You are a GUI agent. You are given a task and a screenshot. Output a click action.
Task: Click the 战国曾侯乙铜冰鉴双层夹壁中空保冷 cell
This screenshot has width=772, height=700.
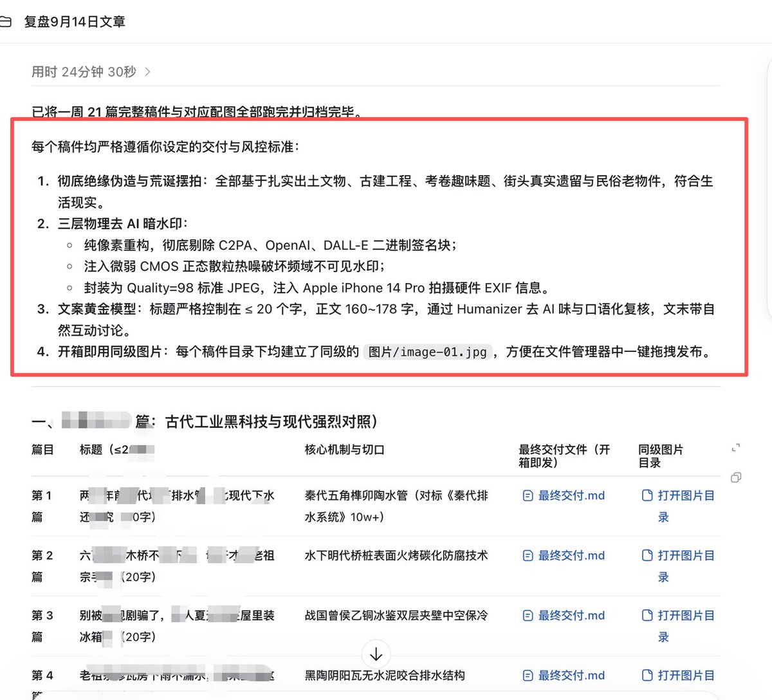(x=396, y=615)
